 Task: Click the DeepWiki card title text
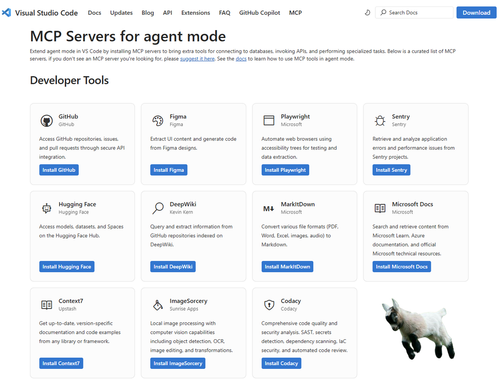[x=183, y=204]
